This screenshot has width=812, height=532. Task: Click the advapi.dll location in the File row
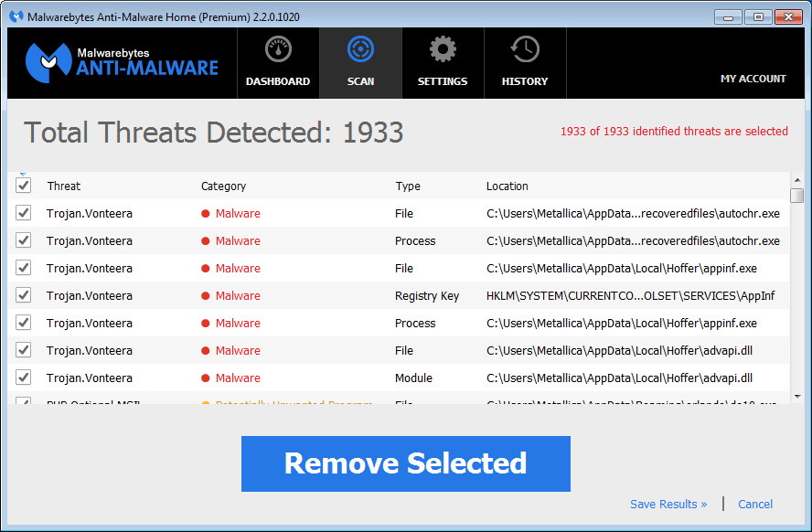[x=619, y=351]
